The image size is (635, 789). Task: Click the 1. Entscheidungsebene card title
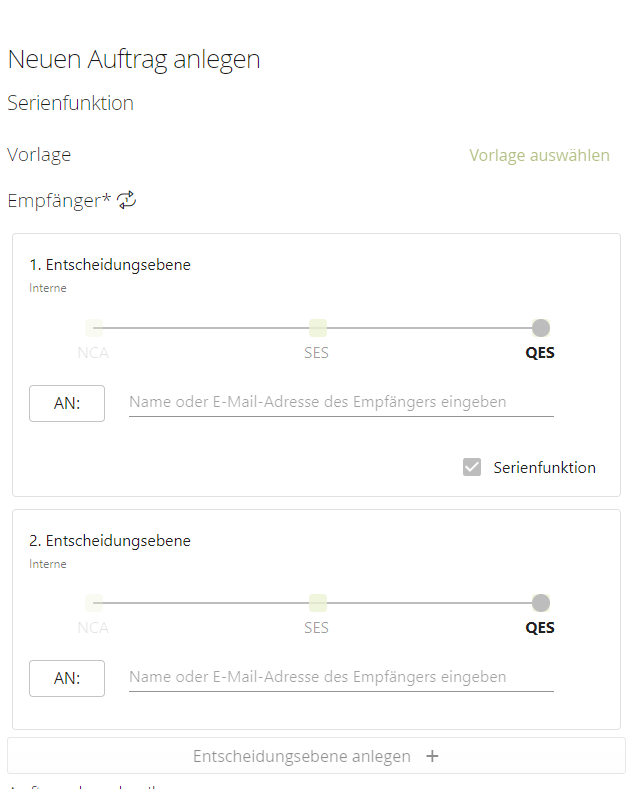click(x=110, y=265)
